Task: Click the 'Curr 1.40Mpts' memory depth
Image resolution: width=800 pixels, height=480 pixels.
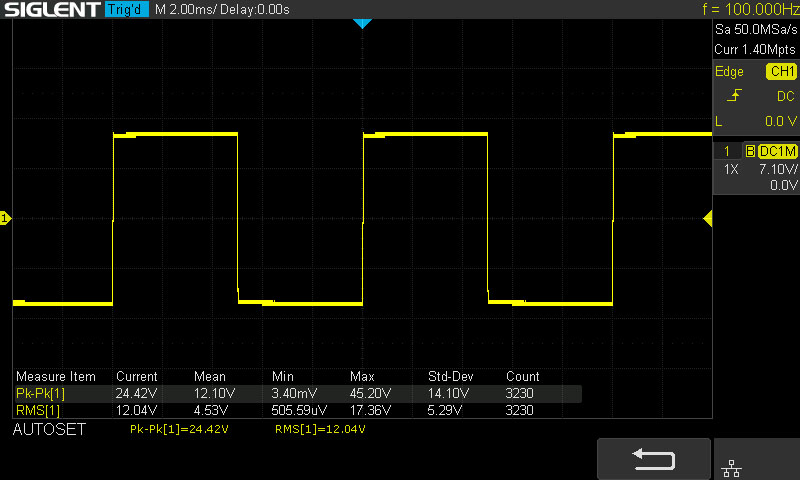Action: tap(755, 49)
